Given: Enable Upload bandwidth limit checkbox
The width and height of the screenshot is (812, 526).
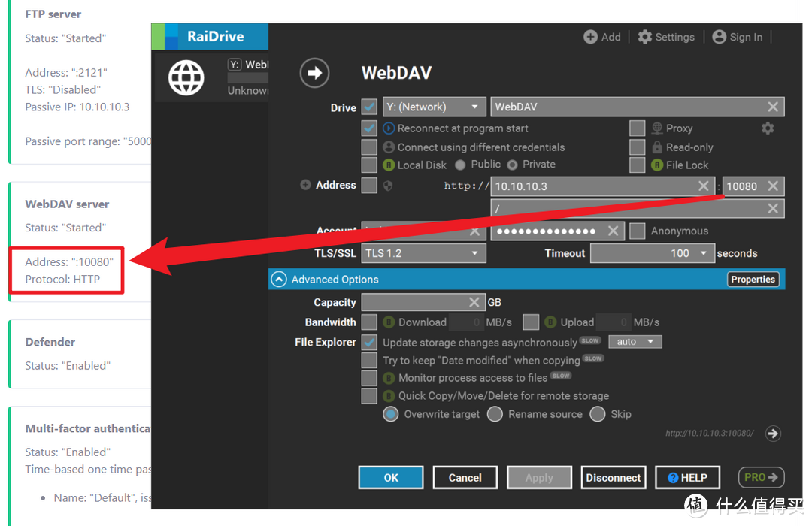Looking at the screenshot, I should click(531, 322).
